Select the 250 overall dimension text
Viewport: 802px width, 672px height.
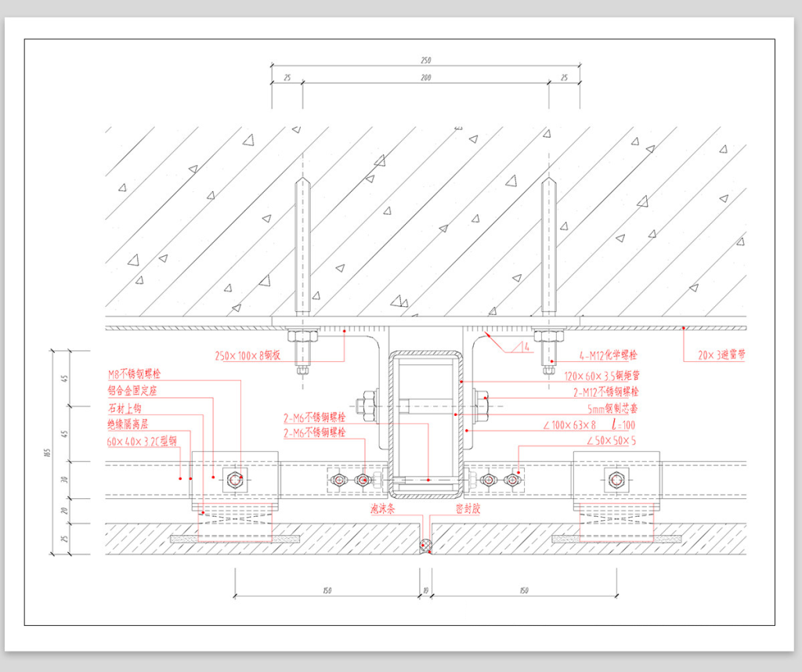(425, 60)
